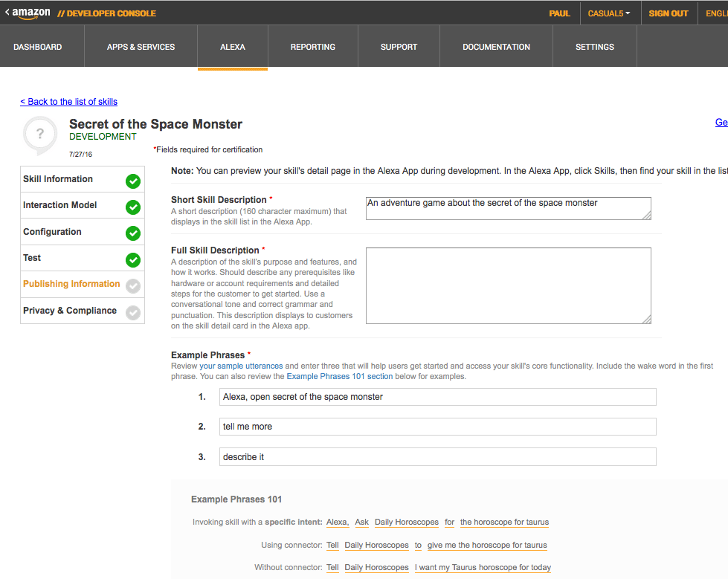The height and width of the screenshot is (579, 728).
Task: Click green checkmark beside Test step
Action: pyautogui.click(x=133, y=259)
